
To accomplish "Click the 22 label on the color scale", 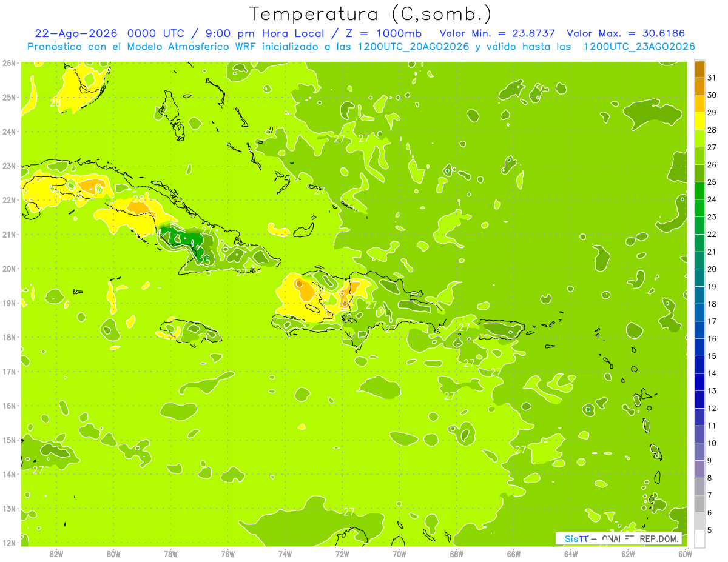I will [712, 235].
